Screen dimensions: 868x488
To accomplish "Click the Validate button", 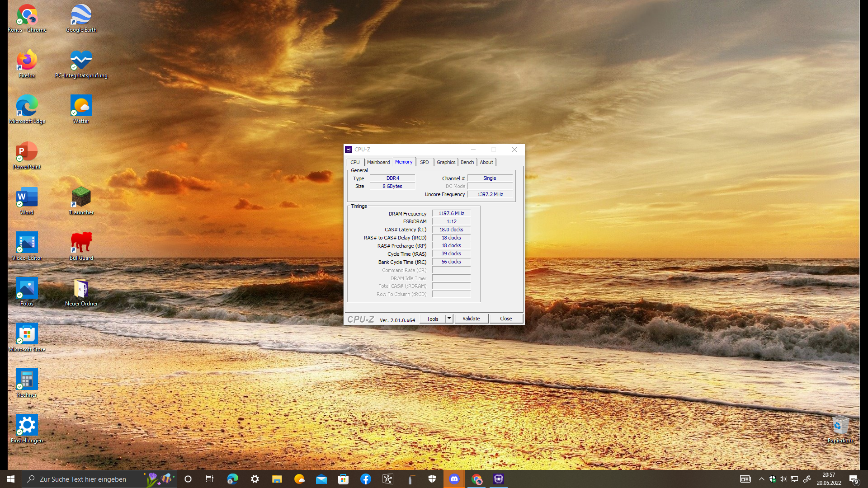I will pos(471,319).
